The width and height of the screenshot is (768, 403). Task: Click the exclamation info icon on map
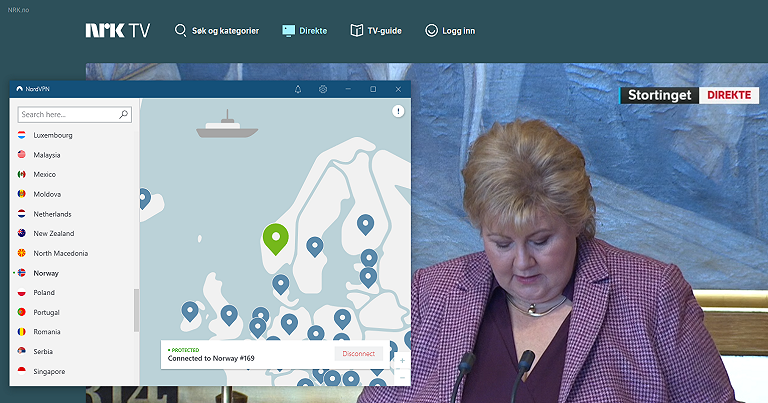tap(398, 111)
